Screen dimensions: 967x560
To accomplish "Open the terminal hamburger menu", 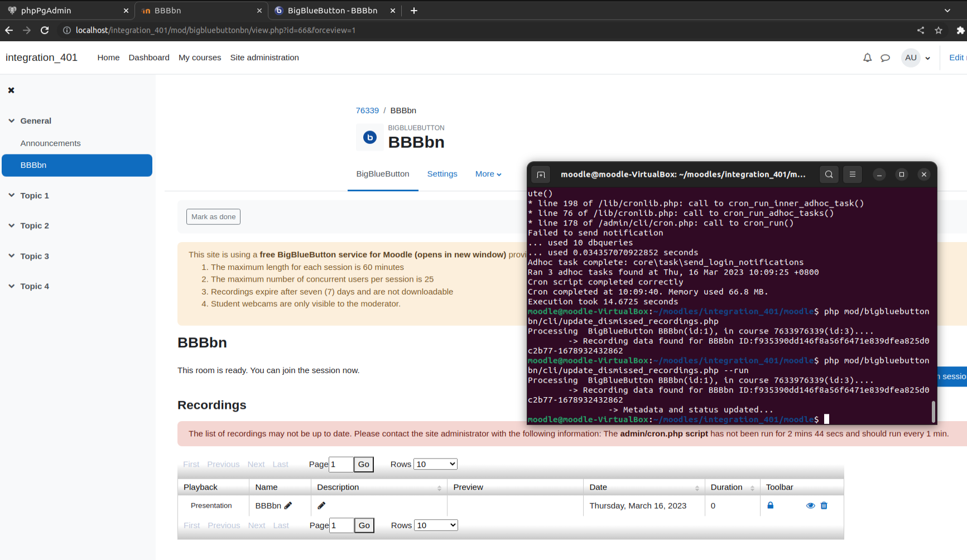I will tap(853, 175).
